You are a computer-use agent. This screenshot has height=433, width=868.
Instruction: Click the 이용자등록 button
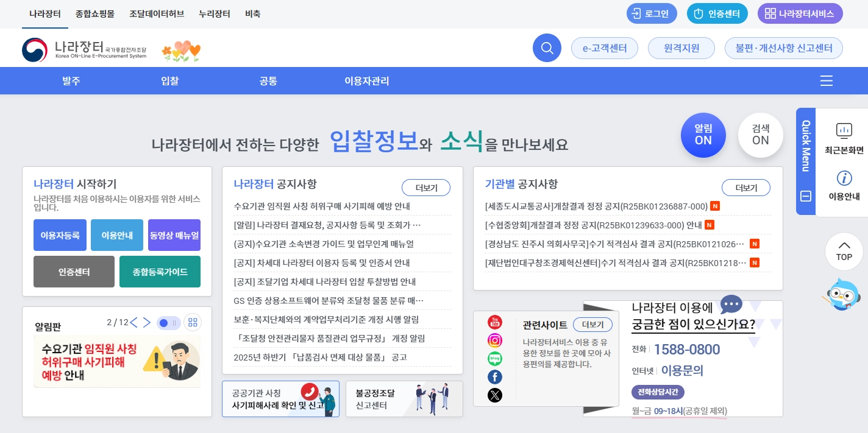pyautogui.click(x=60, y=236)
